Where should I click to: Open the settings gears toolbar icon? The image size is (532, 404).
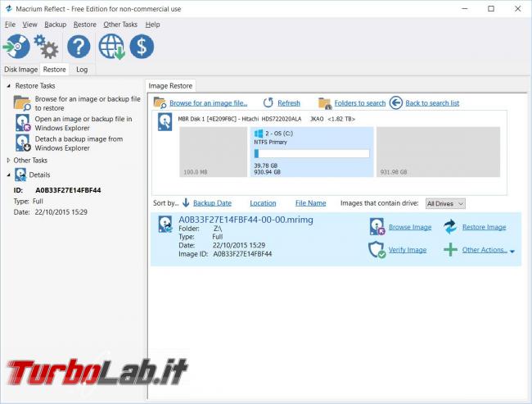(x=46, y=46)
